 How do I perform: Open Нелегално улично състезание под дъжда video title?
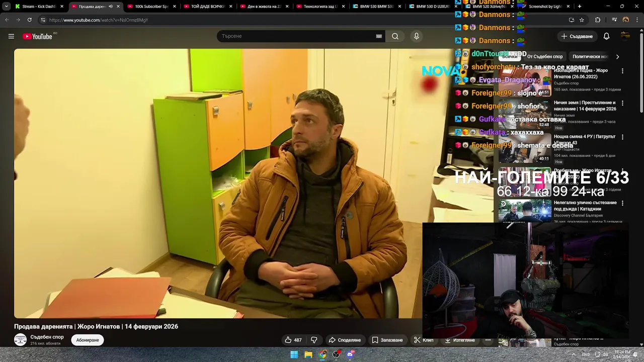pos(585,206)
